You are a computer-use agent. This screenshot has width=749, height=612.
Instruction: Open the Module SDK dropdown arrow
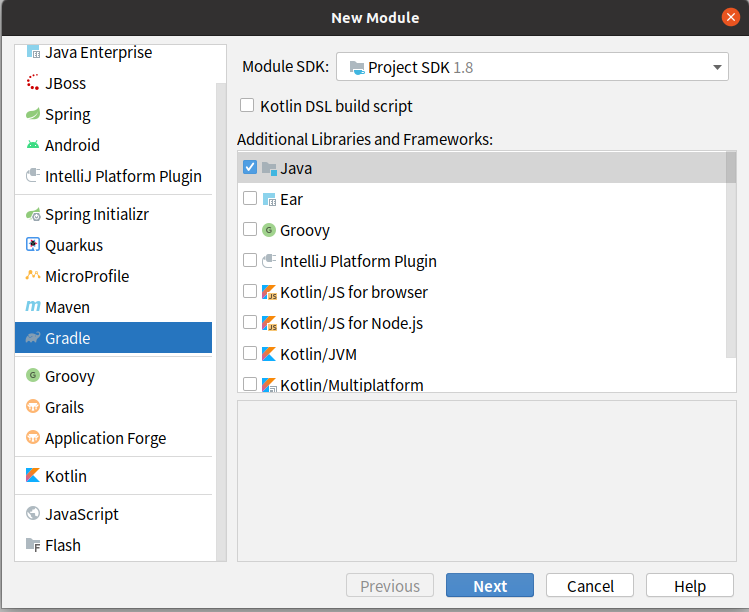717,67
